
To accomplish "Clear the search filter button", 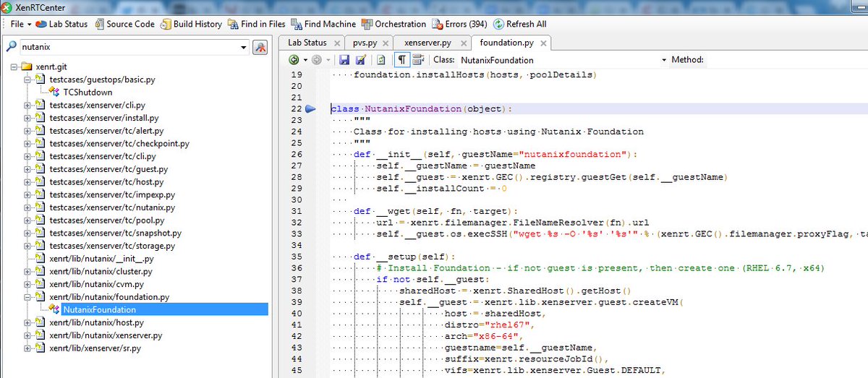I will [x=260, y=47].
